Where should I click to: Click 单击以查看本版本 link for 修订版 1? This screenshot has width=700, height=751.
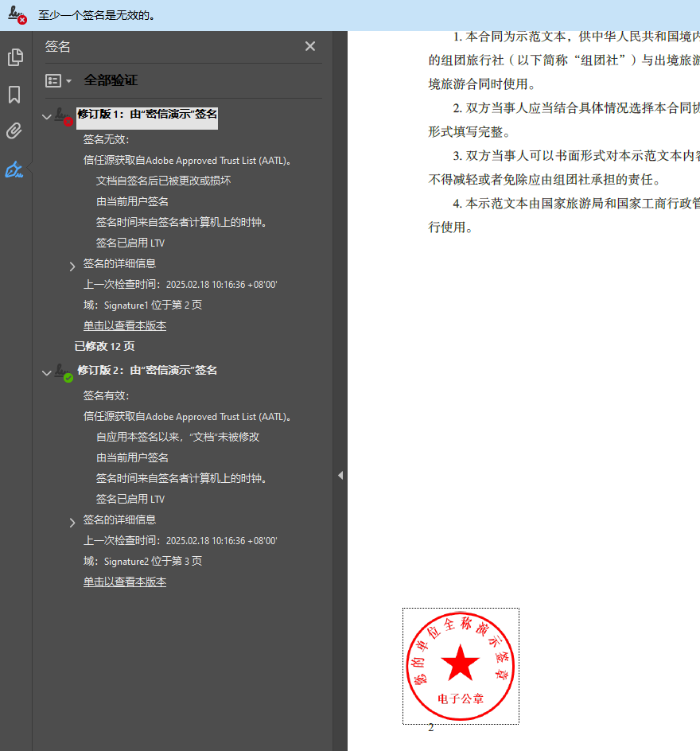click(x=125, y=325)
